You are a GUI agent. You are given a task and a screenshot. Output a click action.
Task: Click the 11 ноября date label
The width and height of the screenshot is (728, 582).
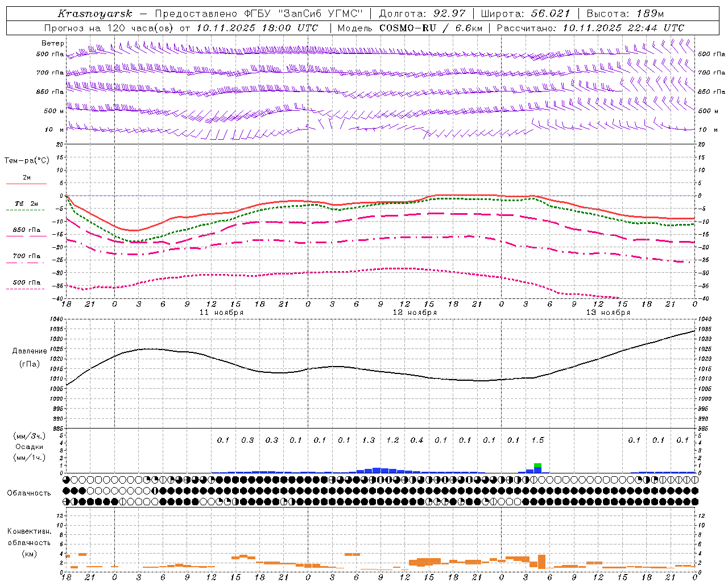click(x=221, y=313)
